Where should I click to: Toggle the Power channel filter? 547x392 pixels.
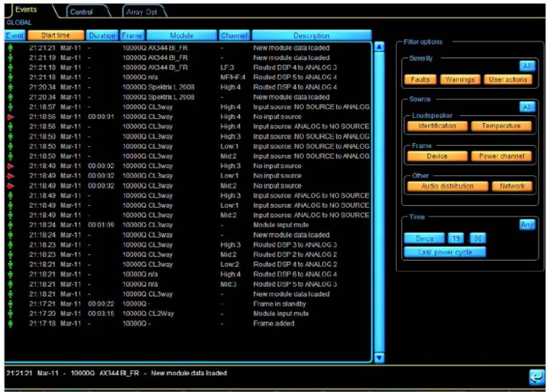[501, 156]
